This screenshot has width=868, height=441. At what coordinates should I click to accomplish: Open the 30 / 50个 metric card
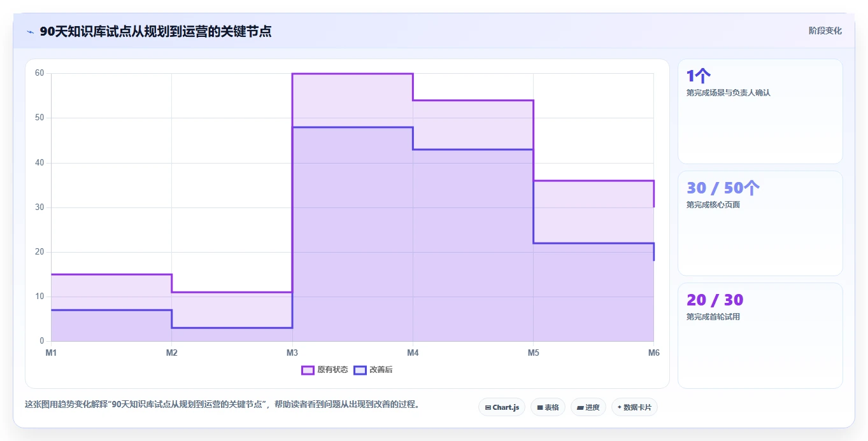tap(760, 223)
